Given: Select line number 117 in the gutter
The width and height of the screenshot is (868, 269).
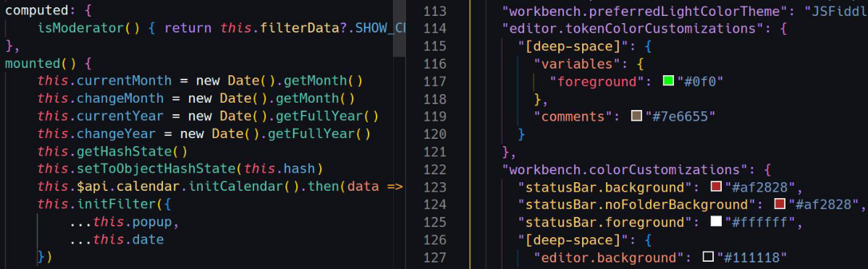Looking at the screenshot, I should click(x=434, y=82).
